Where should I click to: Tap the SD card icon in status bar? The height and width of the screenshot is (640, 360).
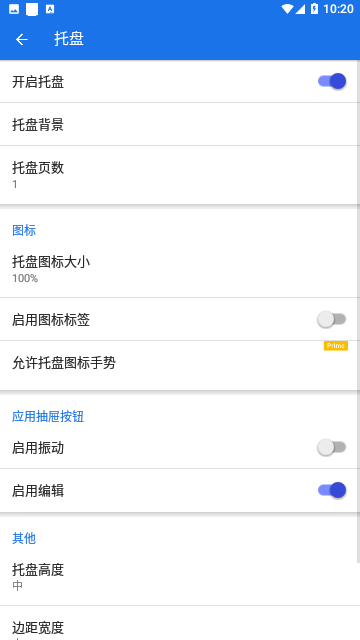click(x=32, y=9)
